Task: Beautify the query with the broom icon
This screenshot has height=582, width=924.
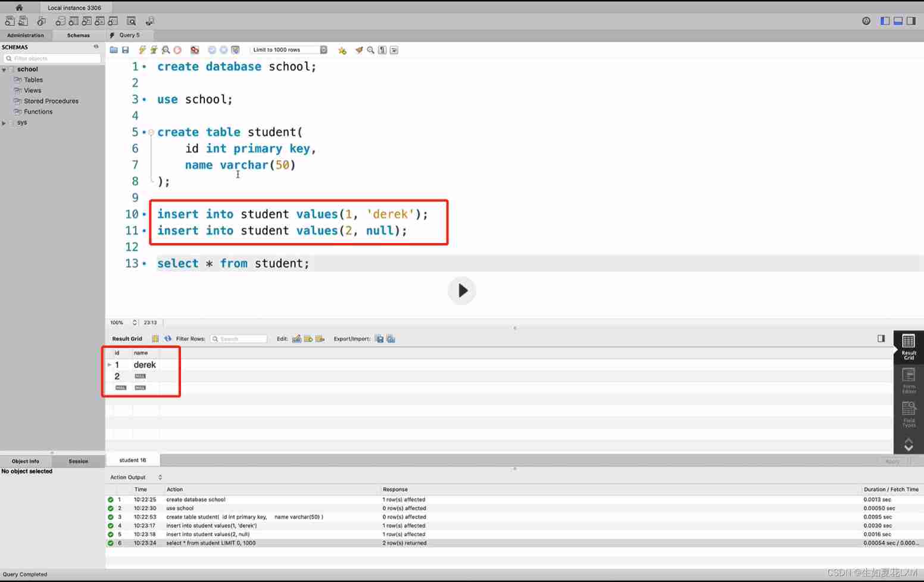Action: click(359, 50)
